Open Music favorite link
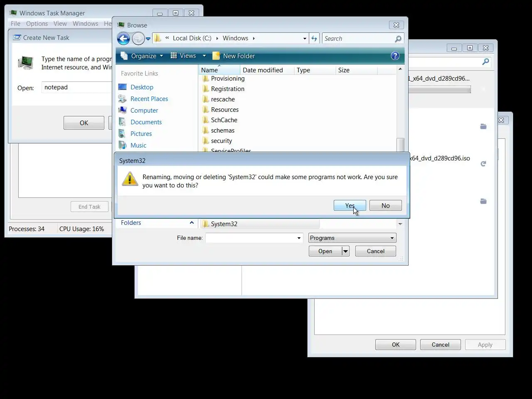Screen dimensions: 532x399 [x=138, y=145]
